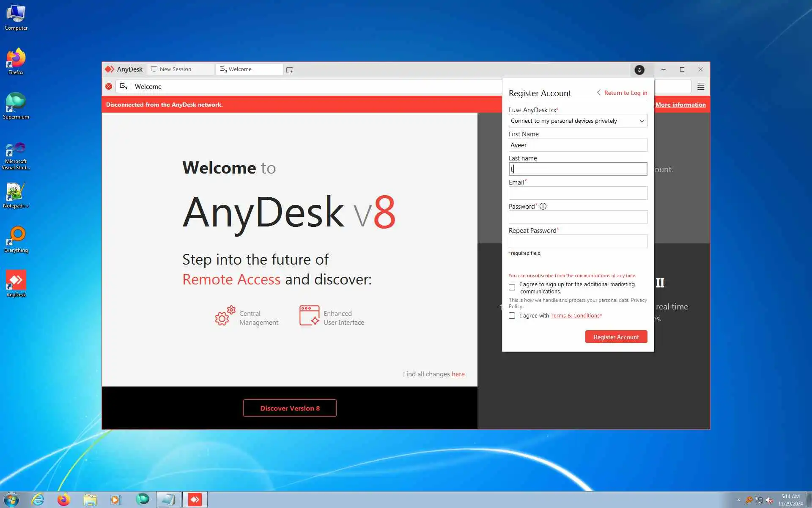Click the Enhanced User Interface icon

coord(309,316)
